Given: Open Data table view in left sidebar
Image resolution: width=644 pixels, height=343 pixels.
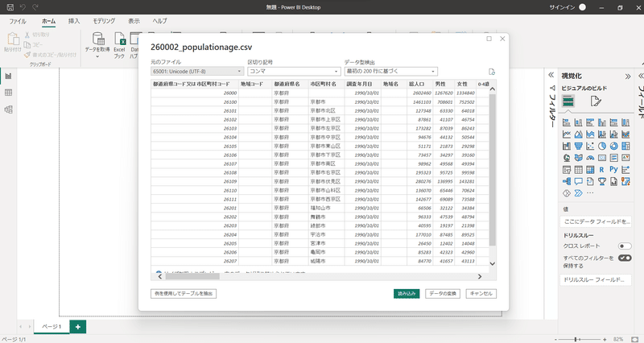Looking at the screenshot, I should [8, 93].
